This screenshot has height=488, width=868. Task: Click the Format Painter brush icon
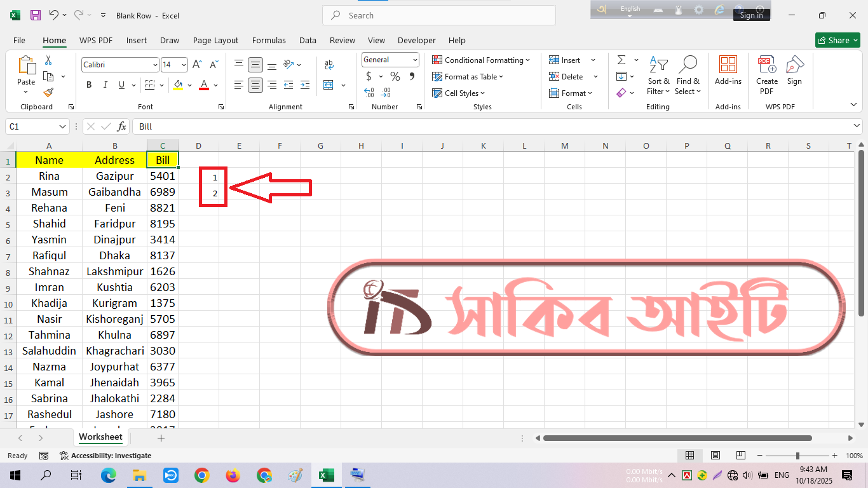coord(48,93)
